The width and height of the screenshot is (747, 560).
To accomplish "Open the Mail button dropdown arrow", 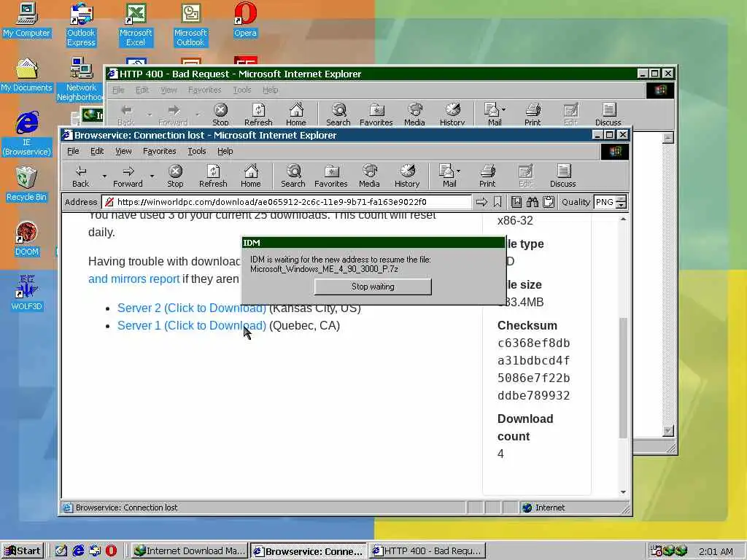I will [x=458, y=171].
